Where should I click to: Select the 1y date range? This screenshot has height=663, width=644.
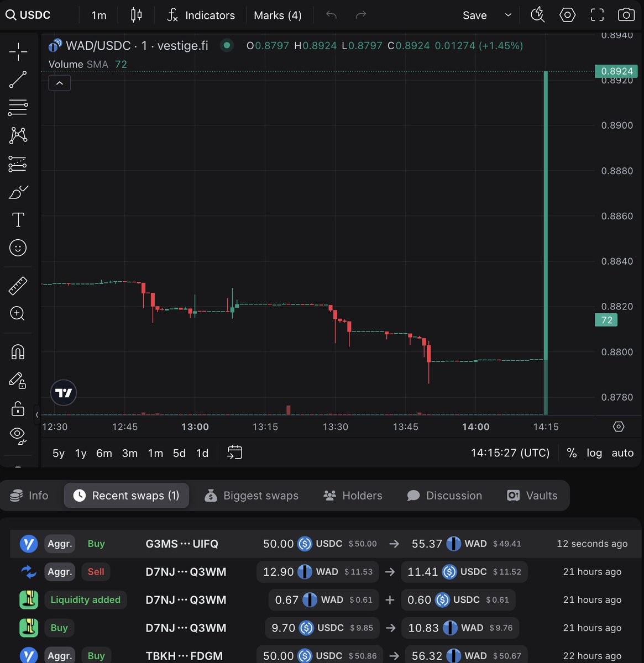(81, 453)
